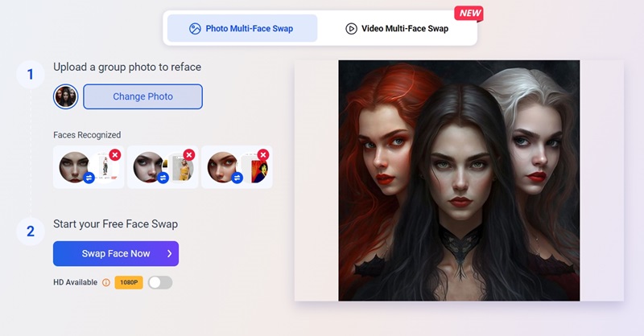Select the third recognized red-eyeshadow face thumbnail
The width and height of the screenshot is (644, 336).
tap(222, 167)
